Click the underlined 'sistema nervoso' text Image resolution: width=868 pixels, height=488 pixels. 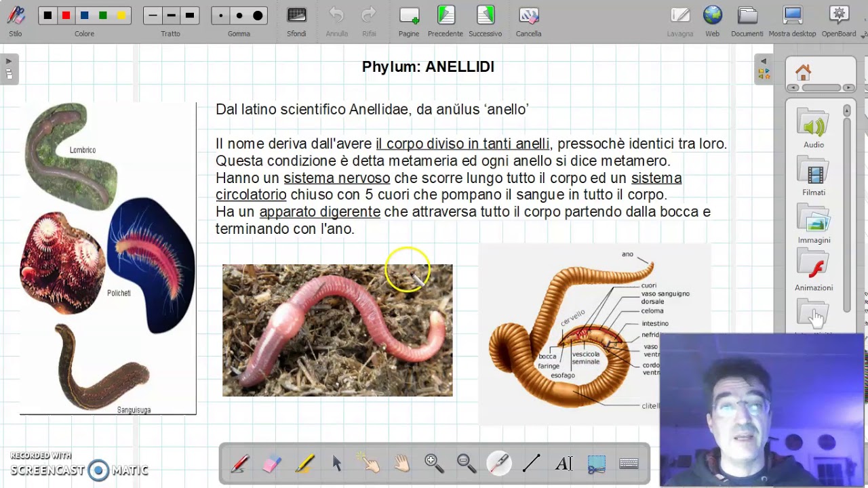click(337, 178)
